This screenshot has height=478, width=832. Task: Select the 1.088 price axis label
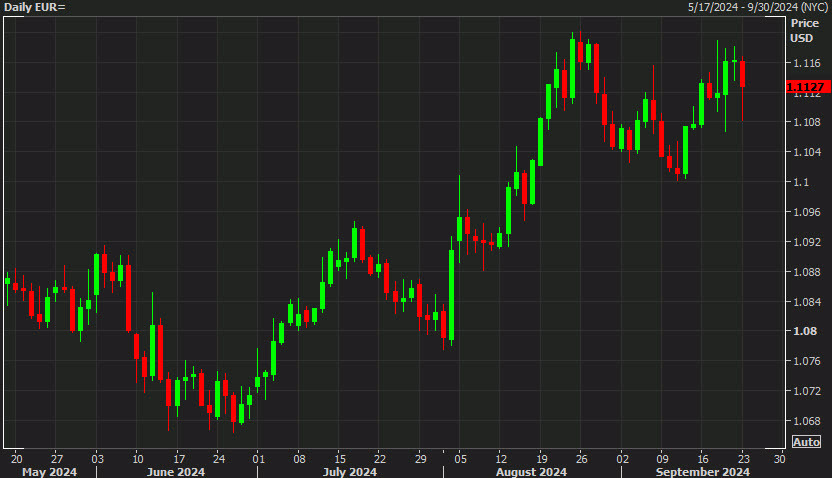(807, 272)
